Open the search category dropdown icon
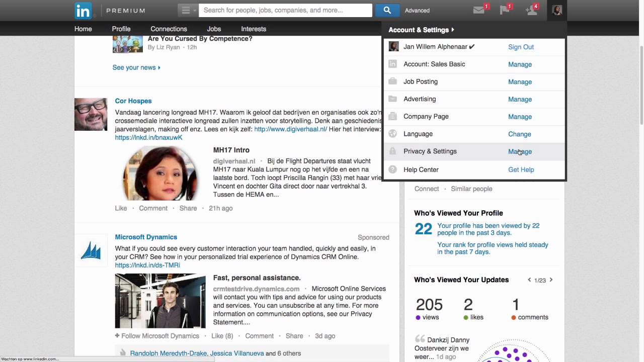 coord(188,10)
